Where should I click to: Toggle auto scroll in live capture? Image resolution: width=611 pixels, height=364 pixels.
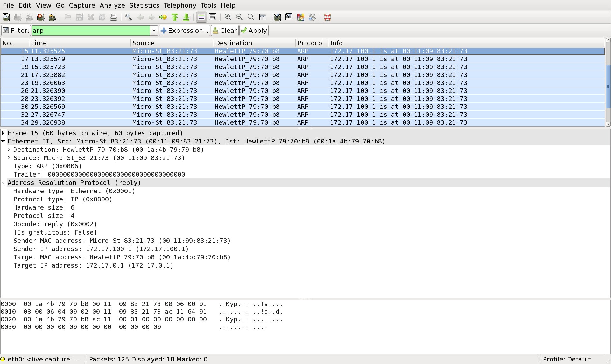(x=213, y=17)
